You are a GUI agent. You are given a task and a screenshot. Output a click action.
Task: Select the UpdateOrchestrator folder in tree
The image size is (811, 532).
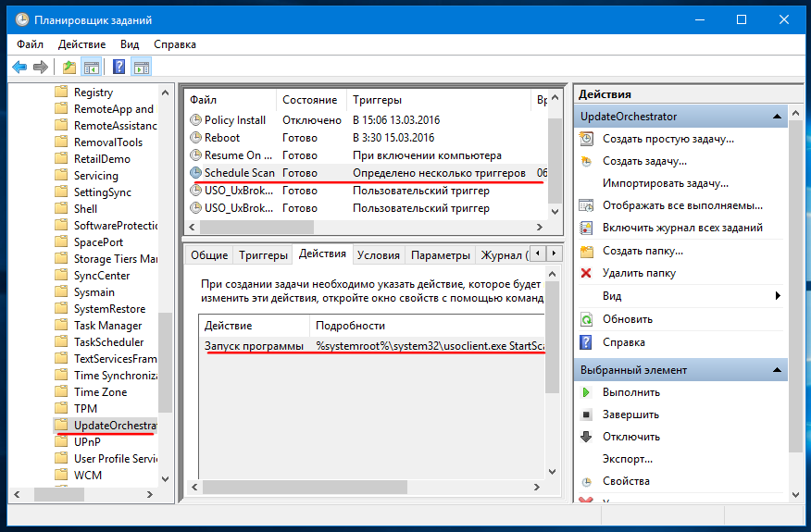115,425
